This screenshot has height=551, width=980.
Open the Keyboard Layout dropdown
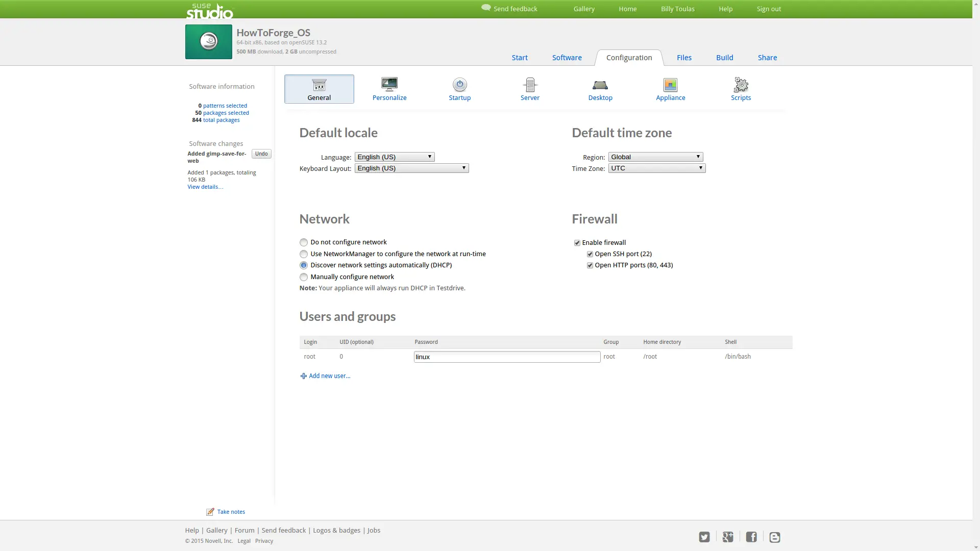click(x=412, y=168)
